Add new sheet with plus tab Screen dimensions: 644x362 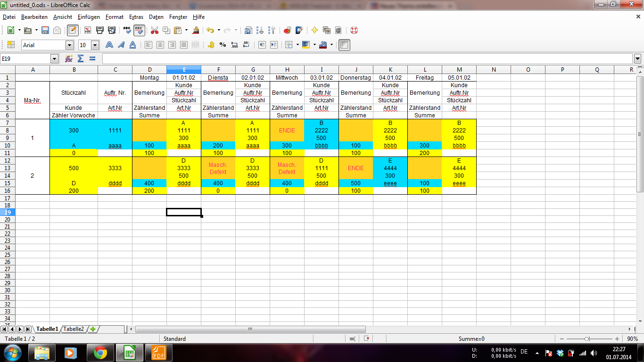(x=93, y=329)
